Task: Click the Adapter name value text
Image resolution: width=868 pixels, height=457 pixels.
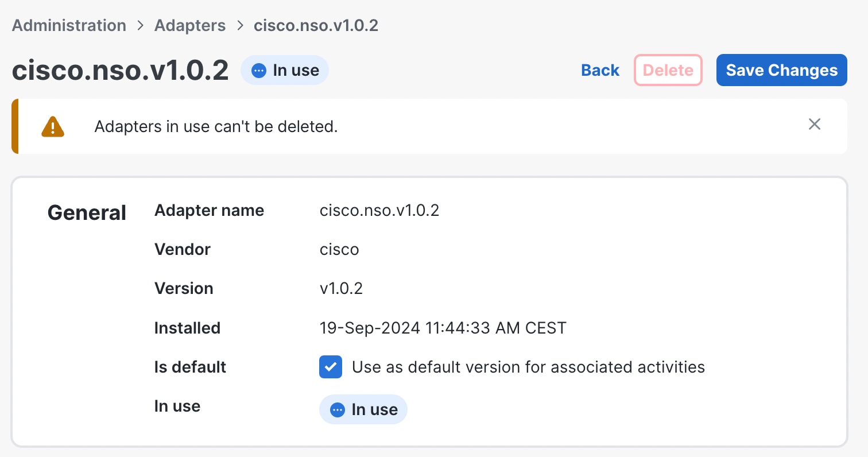Action: click(379, 211)
